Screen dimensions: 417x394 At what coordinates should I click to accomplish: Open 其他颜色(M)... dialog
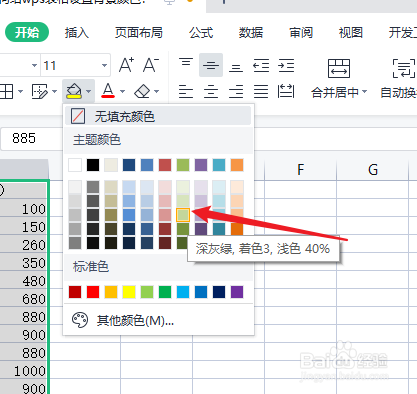(158, 320)
